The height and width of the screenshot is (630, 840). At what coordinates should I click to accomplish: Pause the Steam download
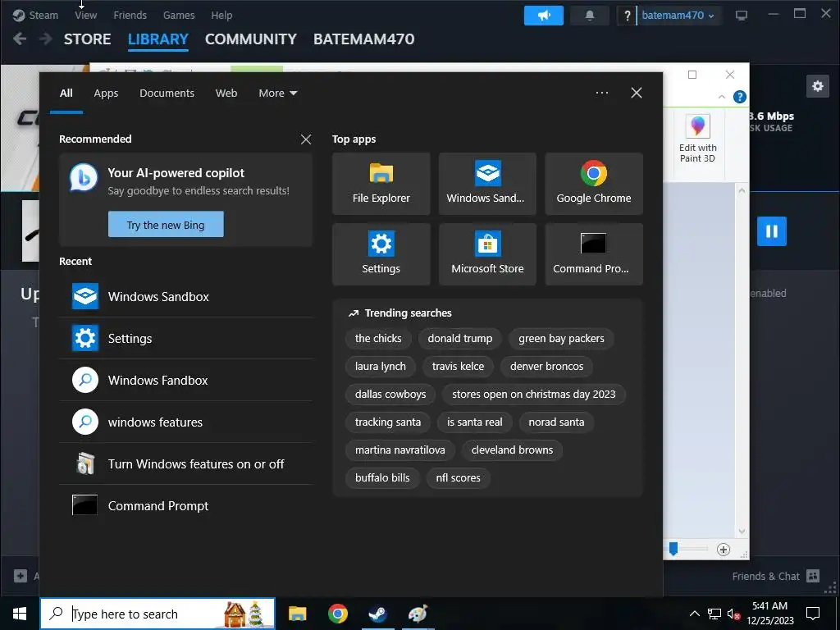[x=772, y=231]
